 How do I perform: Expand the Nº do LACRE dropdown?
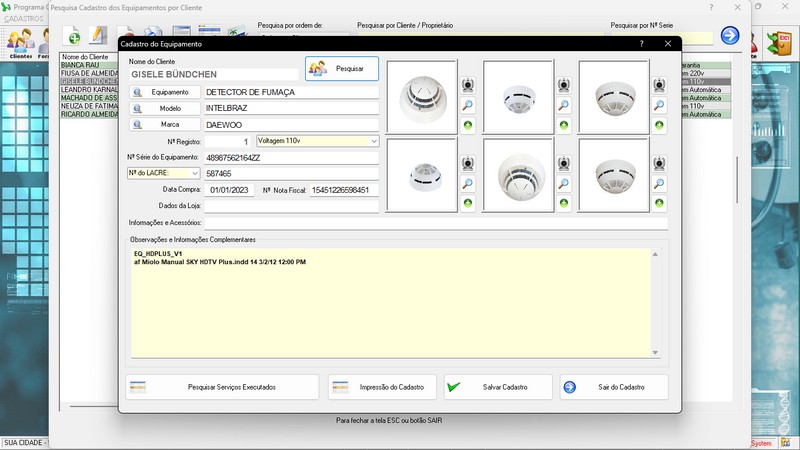point(195,173)
